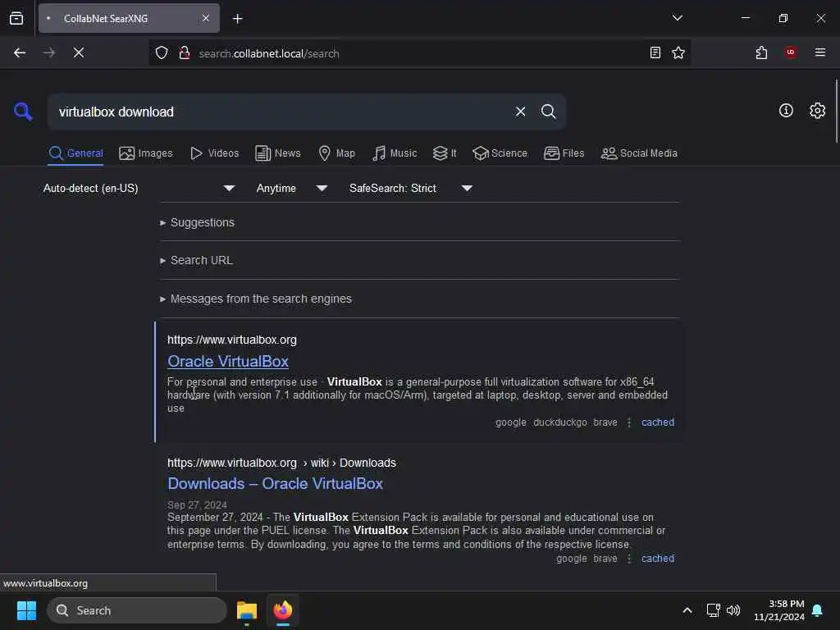Switch to Science search category
This screenshot has width=840, height=630.
coord(500,153)
